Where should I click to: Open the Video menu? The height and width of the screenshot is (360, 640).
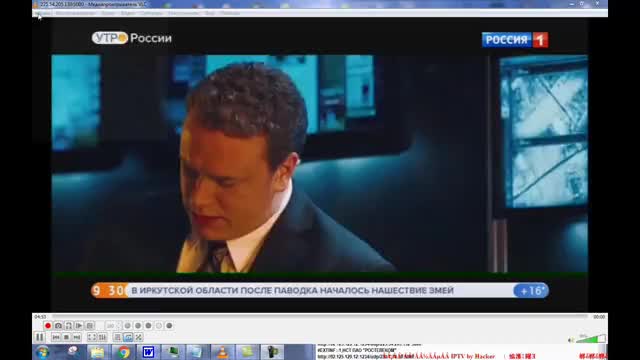pyautogui.click(x=127, y=13)
